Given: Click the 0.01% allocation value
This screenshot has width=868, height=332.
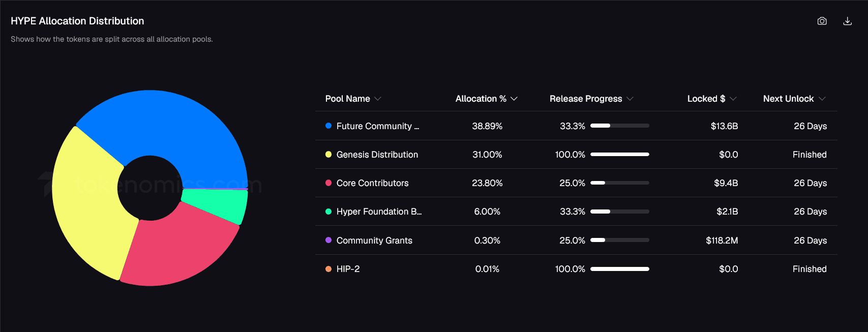Looking at the screenshot, I should coord(487,269).
